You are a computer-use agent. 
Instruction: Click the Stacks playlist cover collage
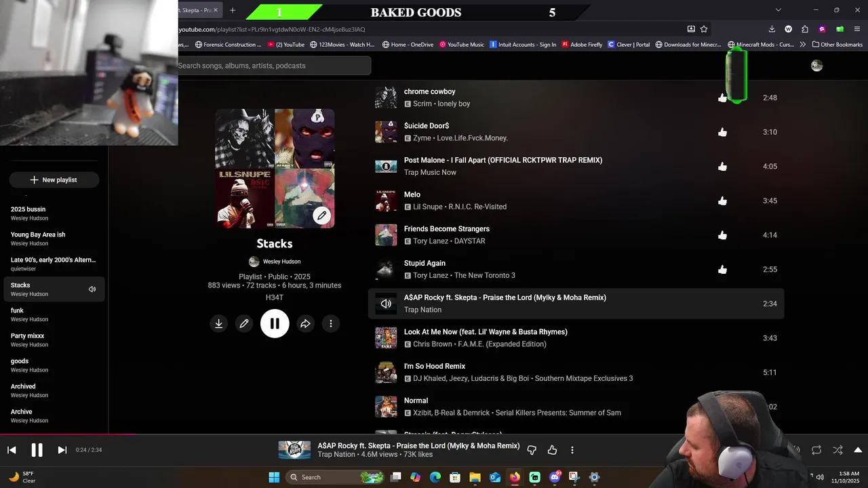coord(275,169)
